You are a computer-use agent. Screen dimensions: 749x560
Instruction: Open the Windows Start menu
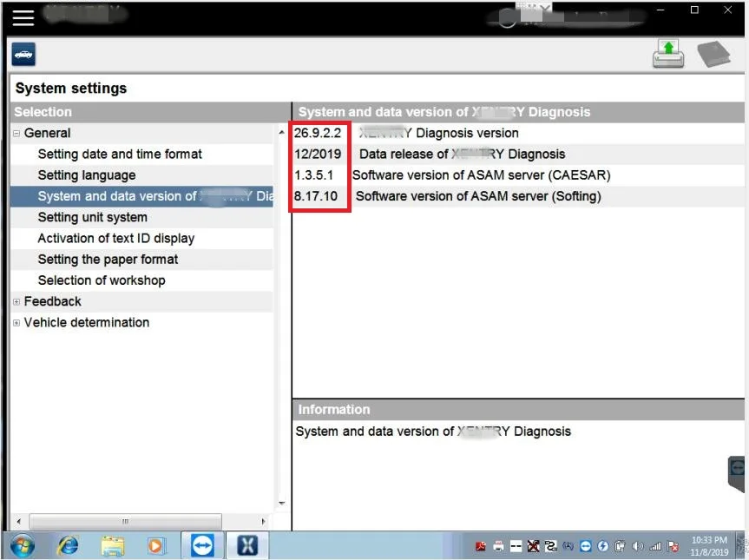click(22, 545)
